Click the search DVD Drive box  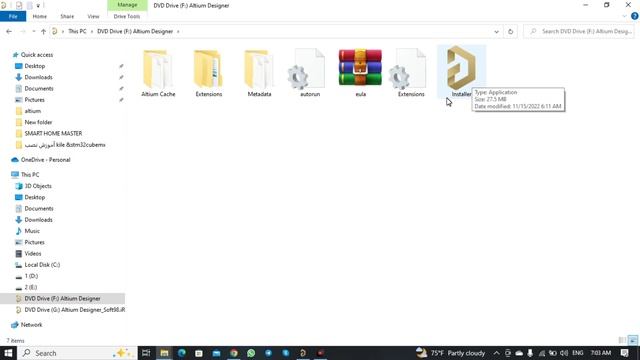tap(579, 31)
